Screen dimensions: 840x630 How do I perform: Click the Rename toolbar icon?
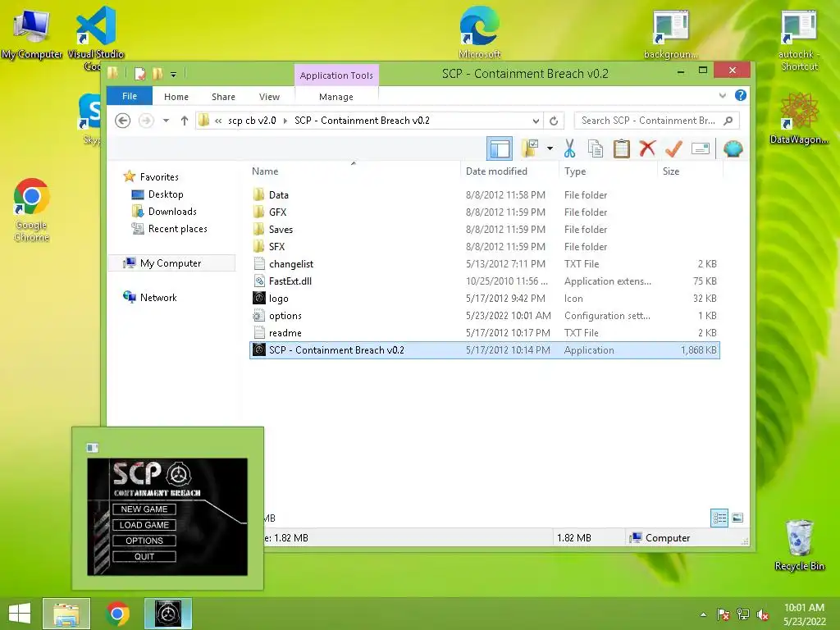(x=701, y=148)
